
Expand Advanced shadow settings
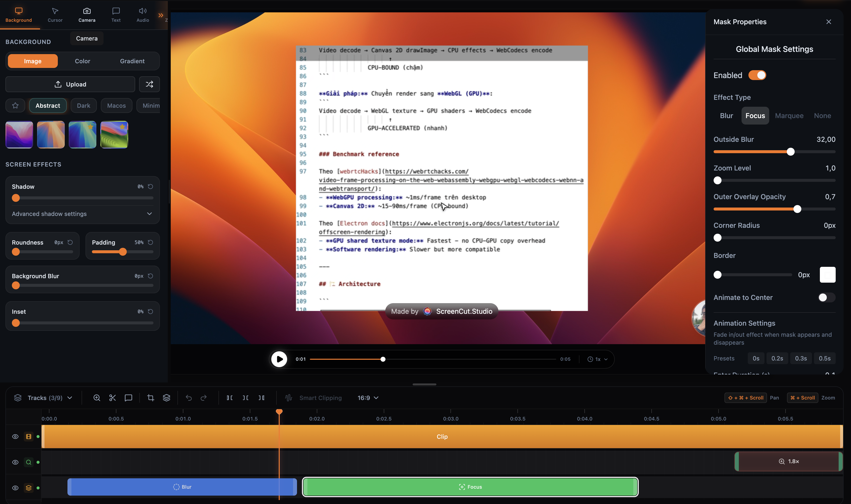tap(82, 214)
